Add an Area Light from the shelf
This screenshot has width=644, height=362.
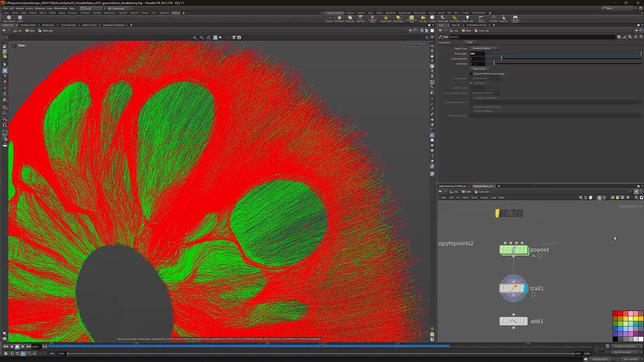pos(360,18)
